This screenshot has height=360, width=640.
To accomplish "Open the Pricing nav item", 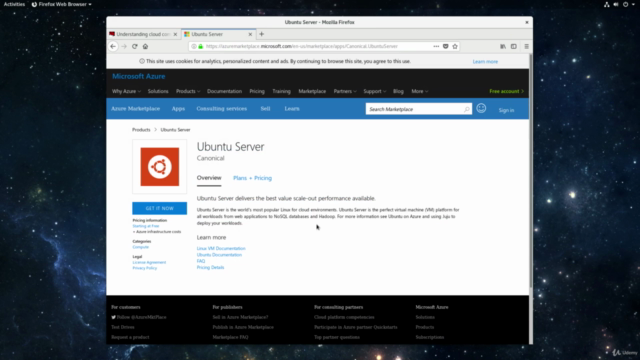I will [x=257, y=91].
